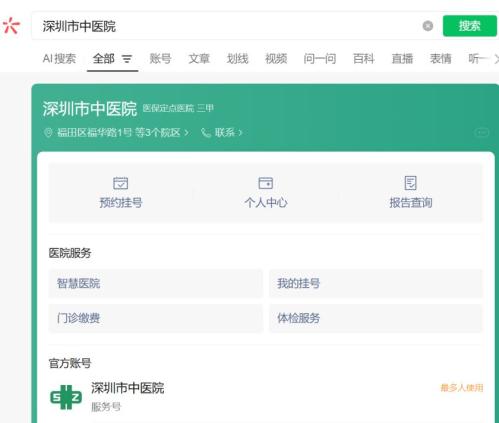This screenshot has width=499, height=423.
Task: Click the 报告查询 document icon
Action: 411,183
